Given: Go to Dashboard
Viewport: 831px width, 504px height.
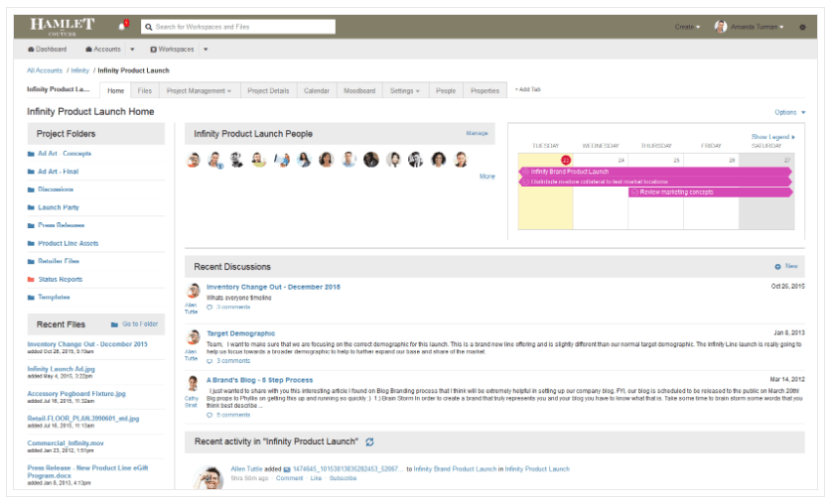Looking at the screenshot, I should click(x=48, y=50).
